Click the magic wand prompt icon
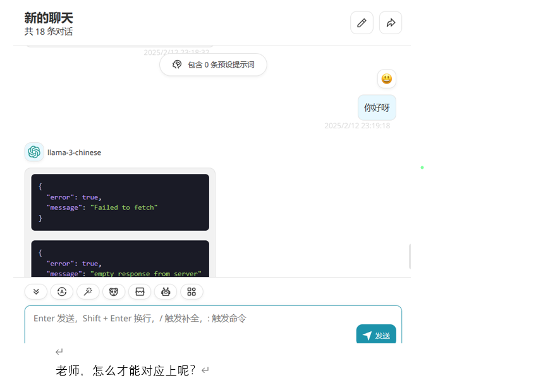 88,291
